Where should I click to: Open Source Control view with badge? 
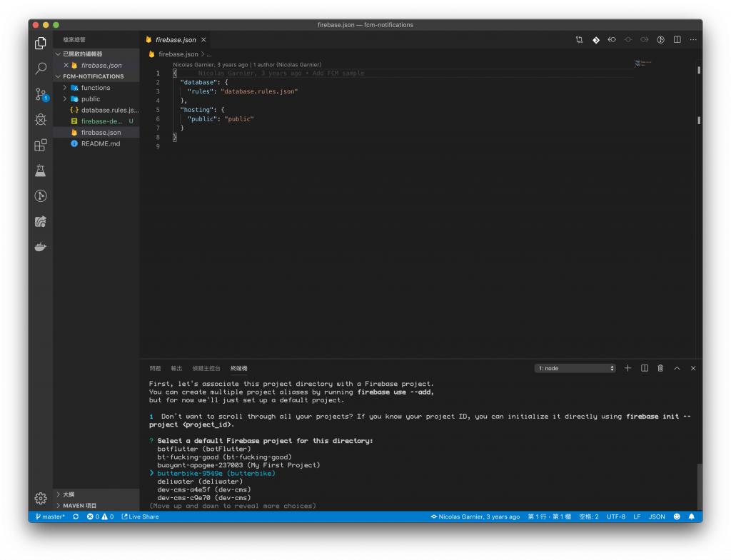pyautogui.click(x=41, y=94)
